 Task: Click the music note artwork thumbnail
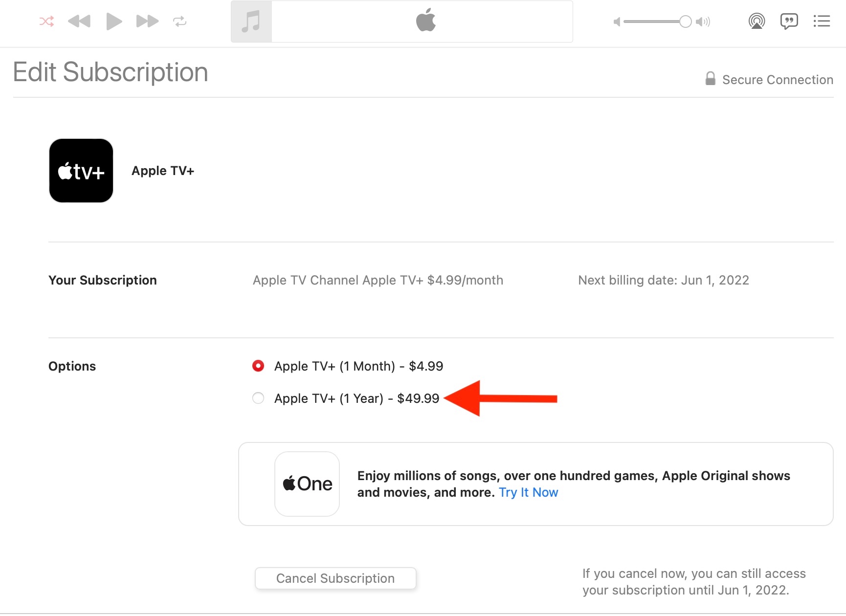251,22
